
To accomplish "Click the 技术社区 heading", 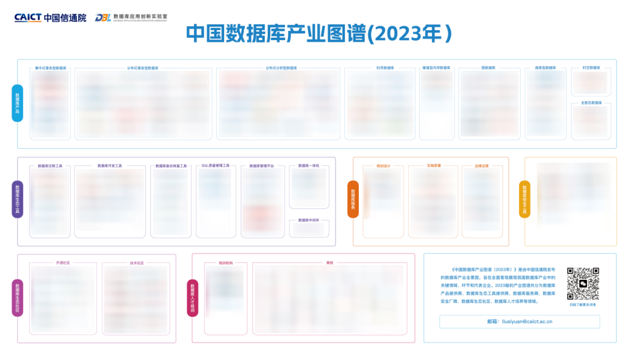I will (x=136, y=263).
